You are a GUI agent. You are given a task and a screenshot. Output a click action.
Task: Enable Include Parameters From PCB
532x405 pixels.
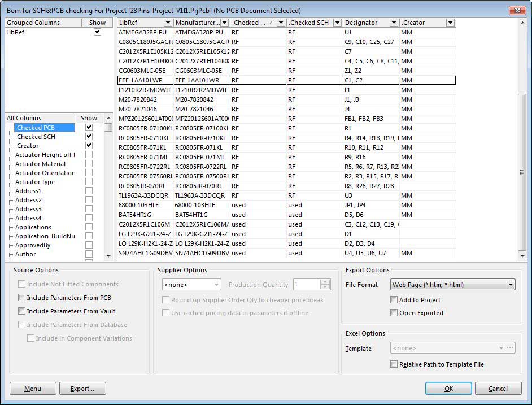22,298
